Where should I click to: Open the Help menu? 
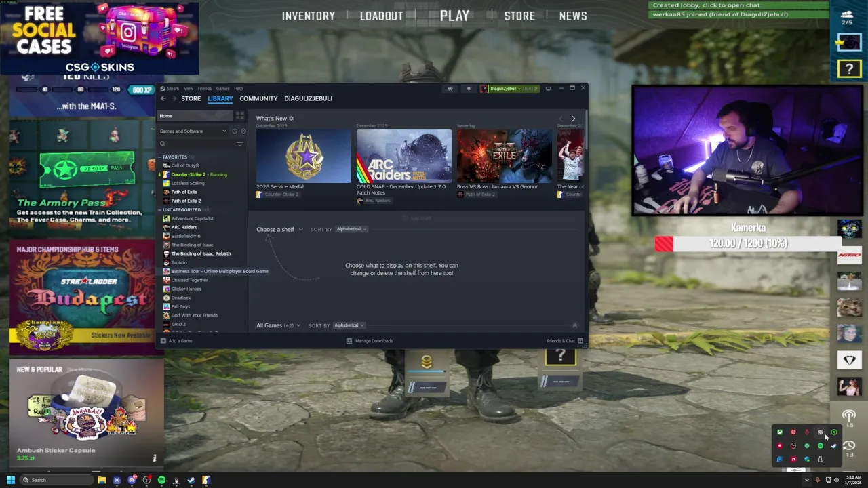(238, 89)
